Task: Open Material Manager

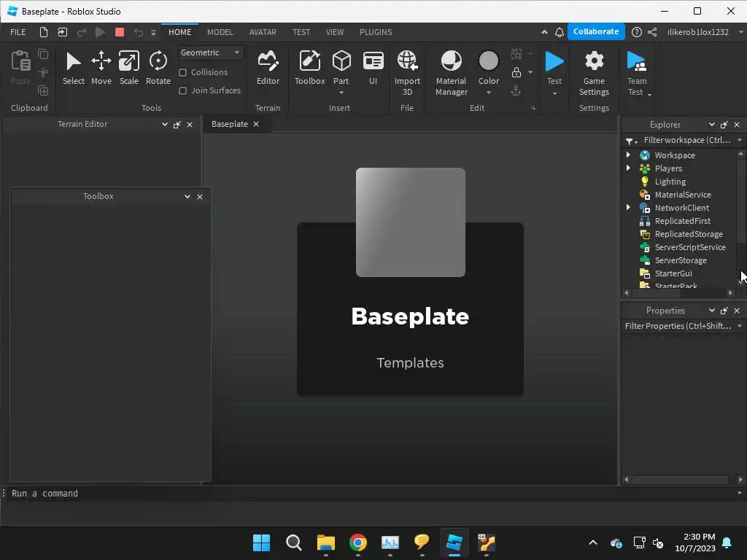Action: (x=451, y=73)
